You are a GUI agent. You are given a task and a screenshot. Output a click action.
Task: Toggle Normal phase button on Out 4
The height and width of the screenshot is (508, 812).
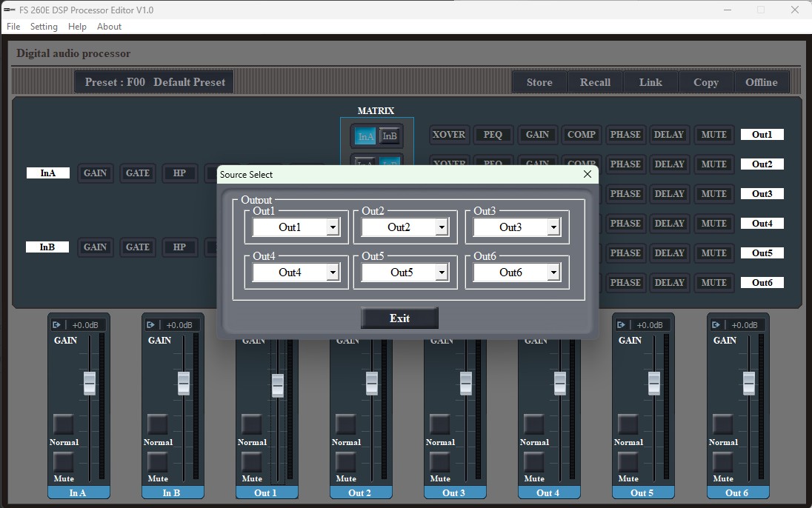[x=534, y=424]
